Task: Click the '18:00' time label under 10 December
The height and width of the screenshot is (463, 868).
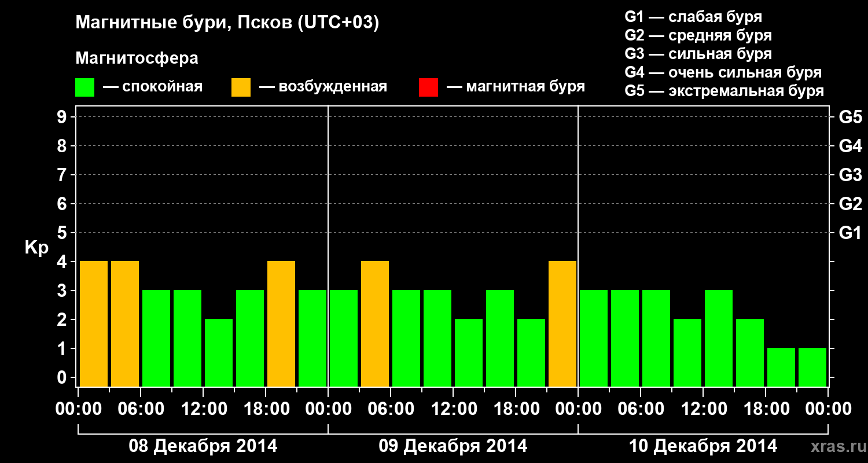Action: [x=766, y=409]
